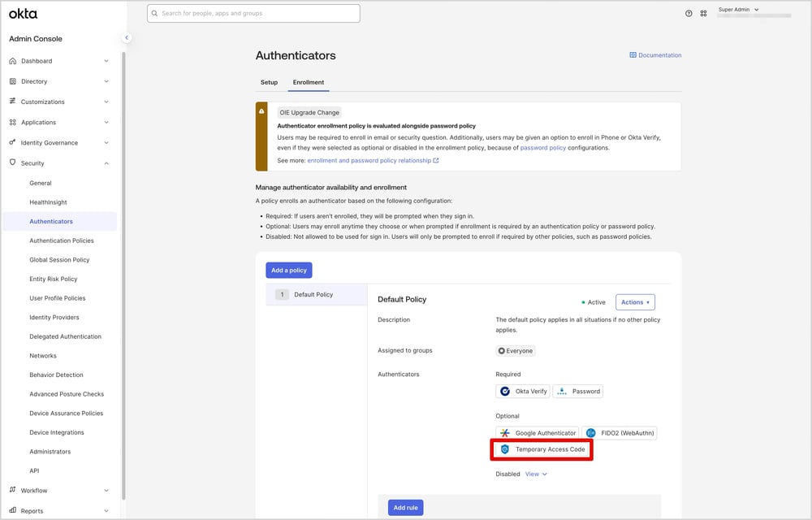Click the Add a policy button
Image resolution: width=812 pixels, height=520 pixels.
289,270
